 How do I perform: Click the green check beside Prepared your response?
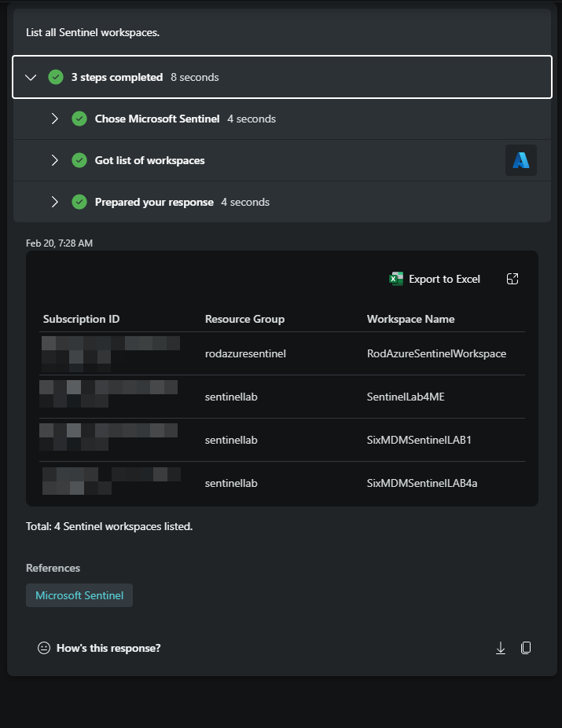[79, 202]
